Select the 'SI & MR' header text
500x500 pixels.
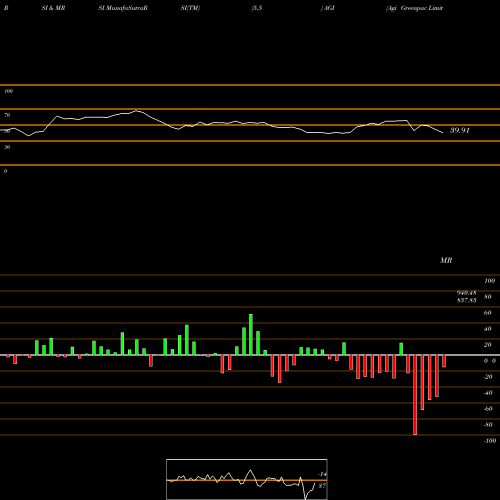tap(53, 8)
